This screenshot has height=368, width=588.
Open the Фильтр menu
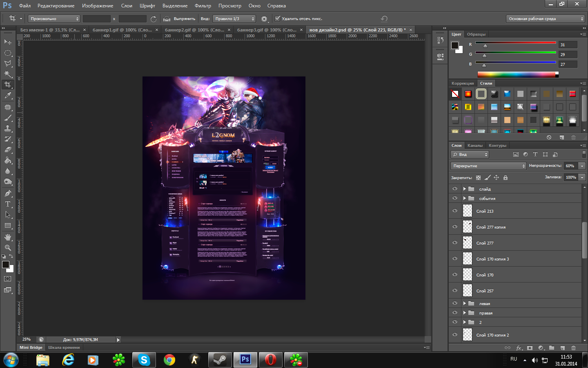tap(203, 6)
